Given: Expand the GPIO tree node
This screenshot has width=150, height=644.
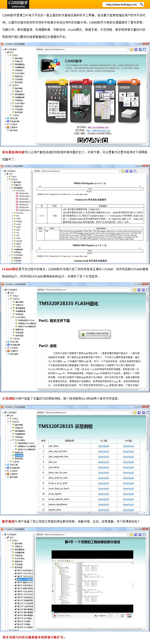Looking at the screenshot, I should pyautogui.click(x=12, y=219).
